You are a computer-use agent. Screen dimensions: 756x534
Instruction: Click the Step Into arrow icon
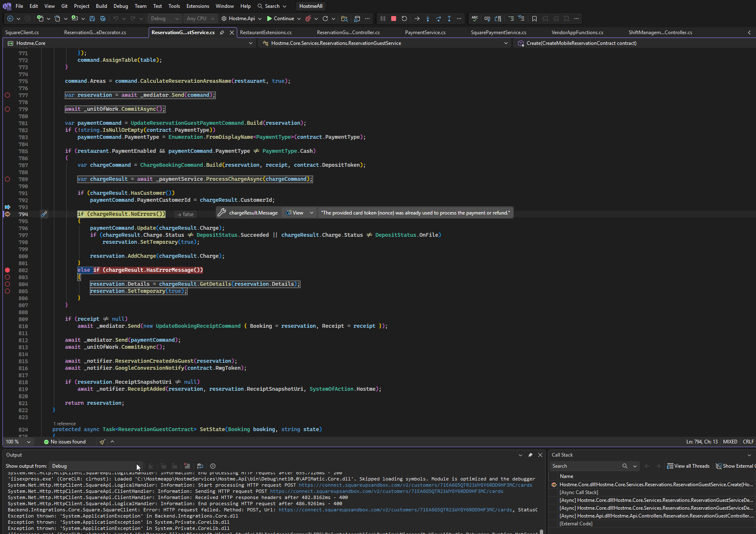pos(428,19)
